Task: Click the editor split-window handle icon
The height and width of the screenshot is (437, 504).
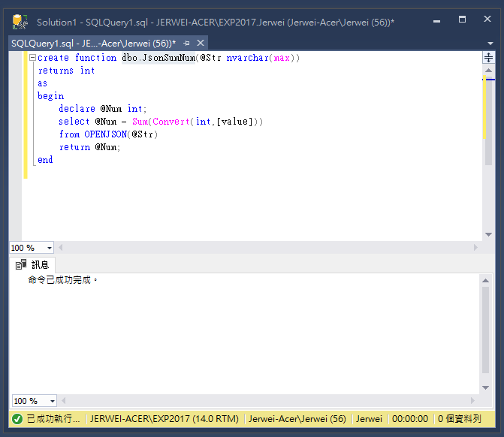Action: [x=488, y=58]
